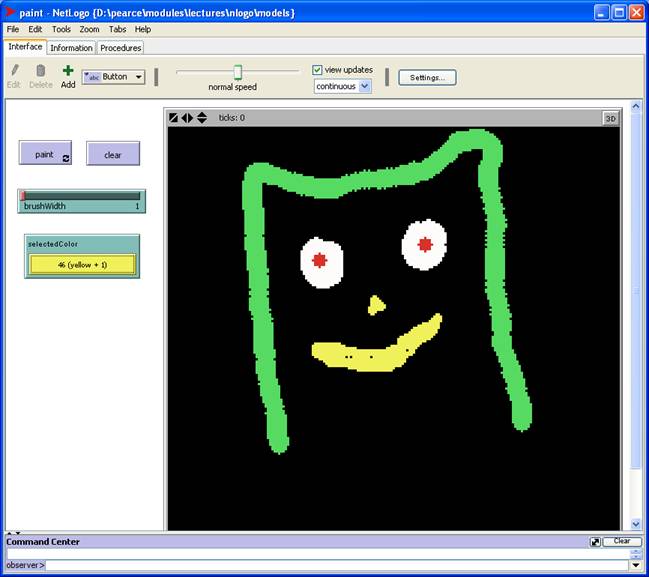Open the Help menu
Screen dimensions: 649x577
tap(143, 29)
